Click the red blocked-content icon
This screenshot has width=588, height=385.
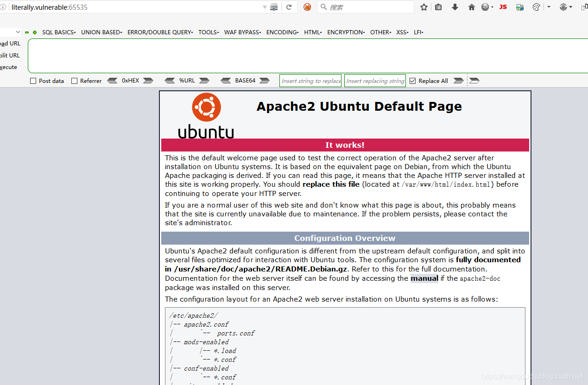[307, 7]
